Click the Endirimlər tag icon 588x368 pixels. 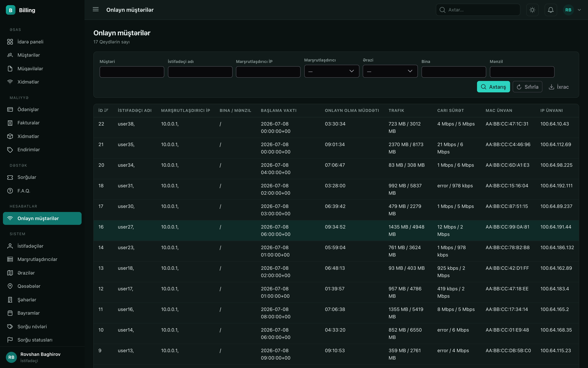(x=10, y=150)
